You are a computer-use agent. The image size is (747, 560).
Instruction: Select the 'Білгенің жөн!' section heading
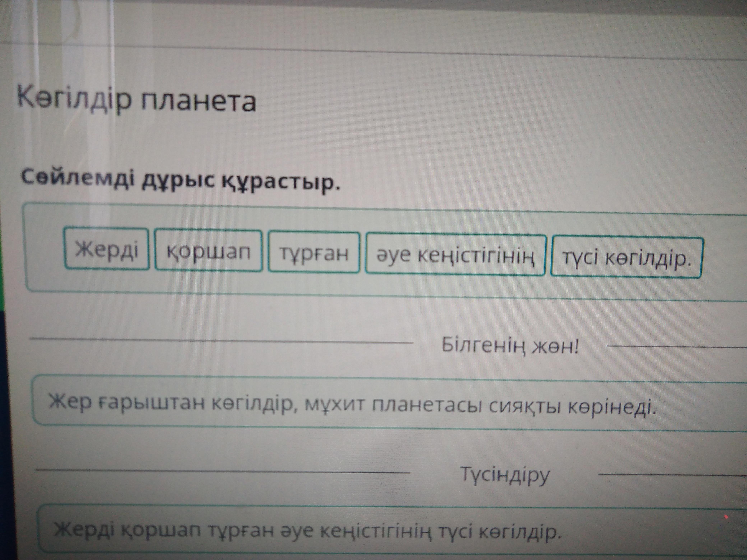tap(510, 345)
